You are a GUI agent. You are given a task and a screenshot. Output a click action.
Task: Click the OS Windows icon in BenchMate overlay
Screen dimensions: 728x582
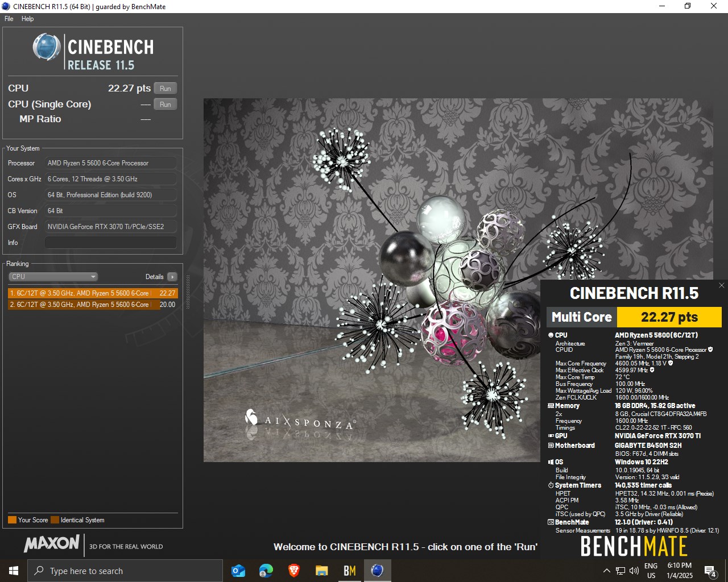tap(551, 462)
